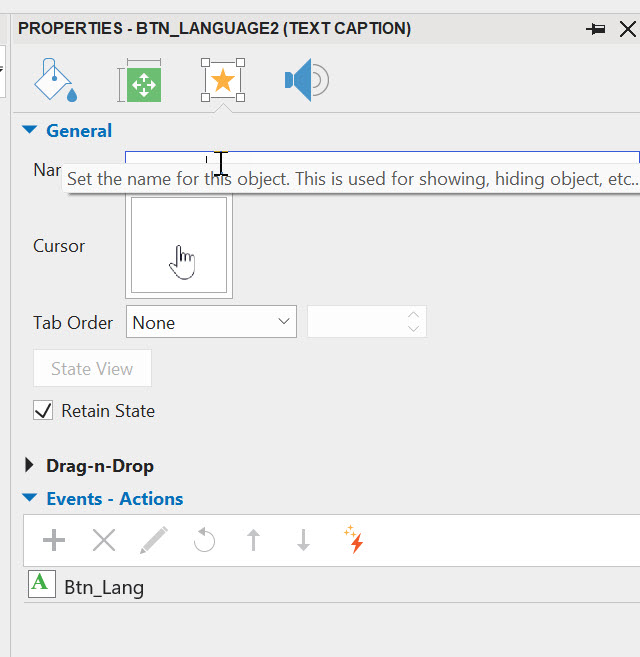The height and width of the screenshot is (657, 640).
Task: Collapse the General section
Action: click(30, 130)
